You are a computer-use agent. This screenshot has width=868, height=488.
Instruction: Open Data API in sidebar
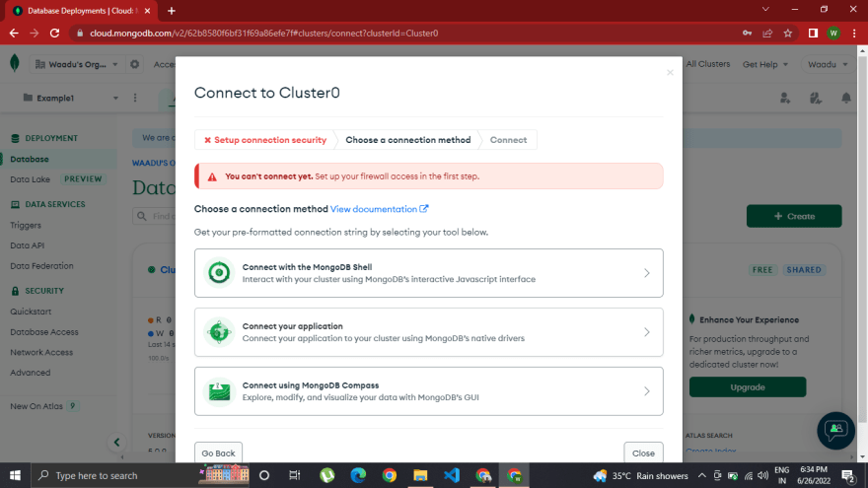point(28,245)
